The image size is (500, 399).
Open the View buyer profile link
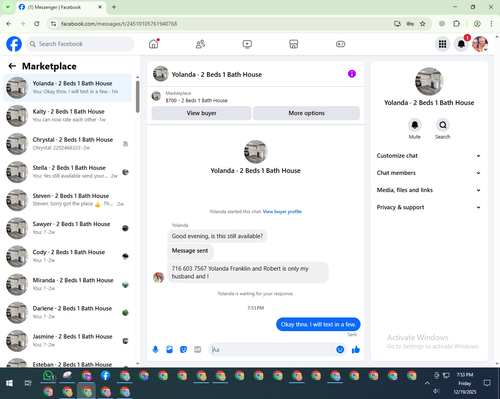[x=282, y=211]
